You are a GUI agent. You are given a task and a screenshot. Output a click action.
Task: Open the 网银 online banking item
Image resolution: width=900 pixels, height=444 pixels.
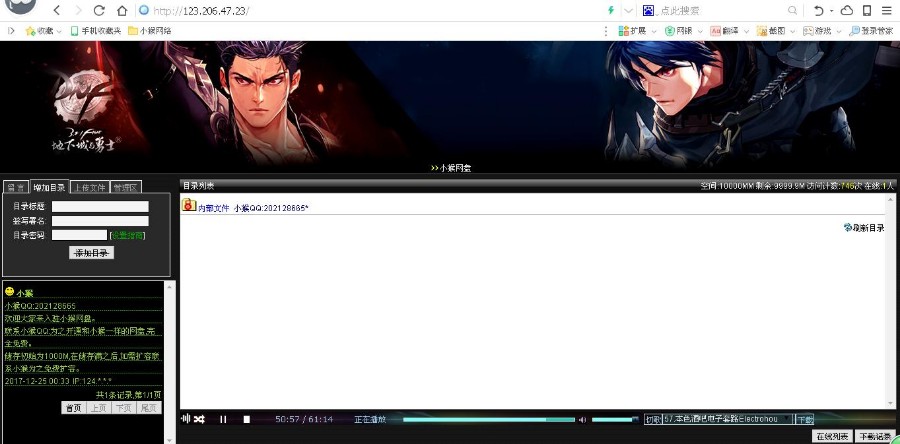(x=678, y=31)
